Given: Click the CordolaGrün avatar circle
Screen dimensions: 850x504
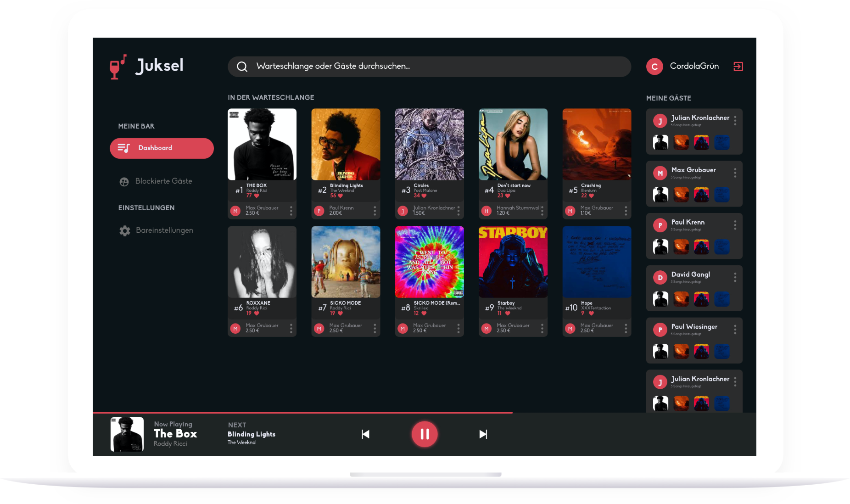Looking at the screenshot, I should click(x=654, y=67).
